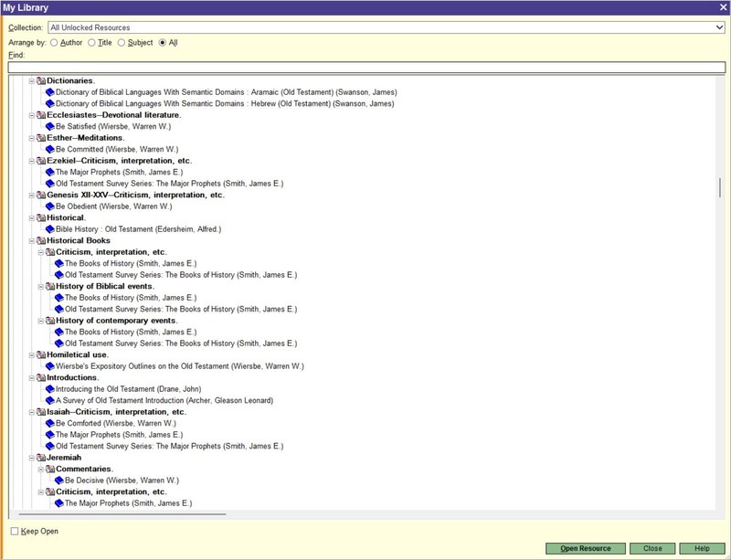
Task: Select A Survey of Old Testament Introduction
Action: point(164,400)
